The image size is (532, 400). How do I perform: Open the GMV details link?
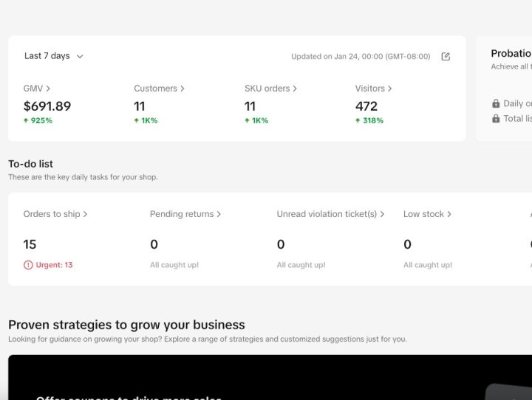coord(37,89)
